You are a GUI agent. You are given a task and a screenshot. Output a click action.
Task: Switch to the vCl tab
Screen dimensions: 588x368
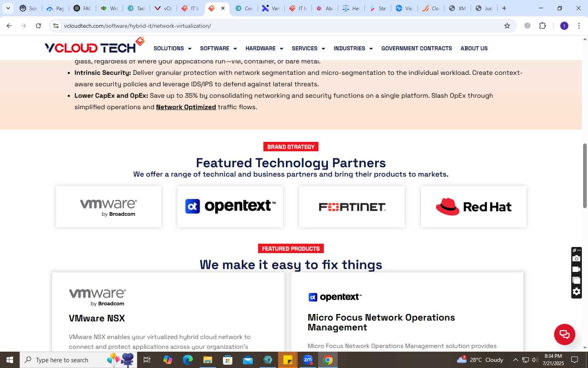163,8
